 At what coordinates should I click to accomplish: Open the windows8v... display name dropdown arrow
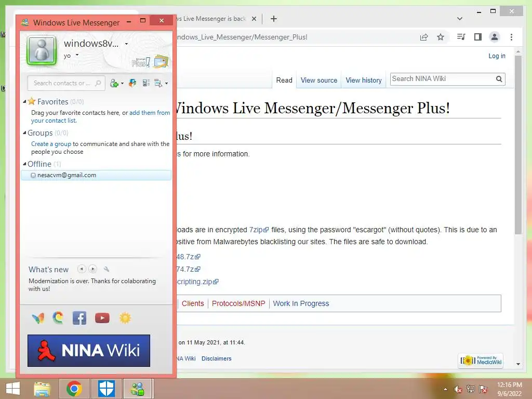127,44
